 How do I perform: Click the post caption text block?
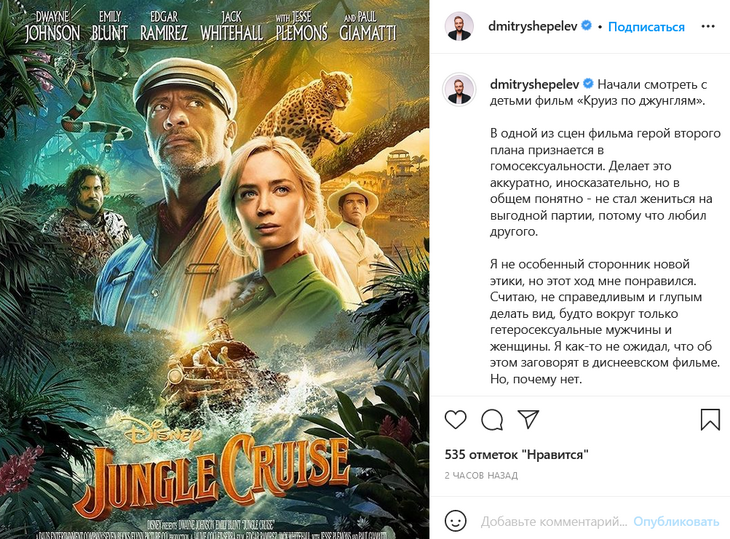point(605,231)
